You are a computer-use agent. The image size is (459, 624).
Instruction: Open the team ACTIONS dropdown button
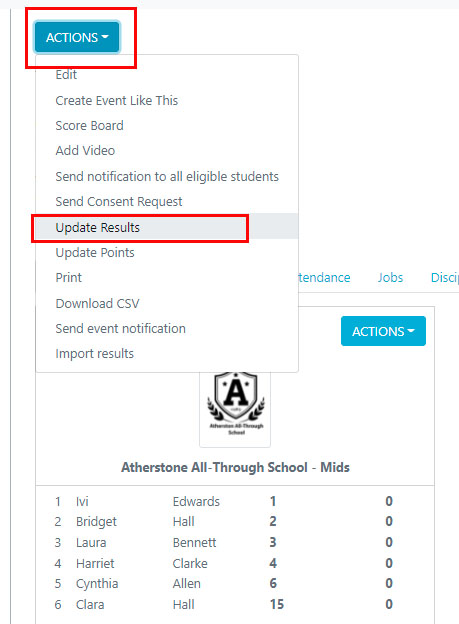383,331
